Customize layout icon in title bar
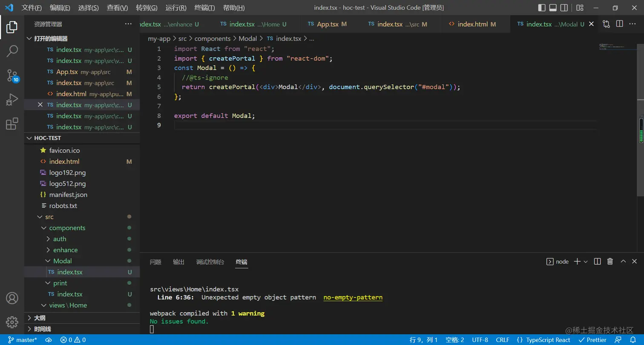Image resolution: width=644 pixels, height=345 pixels. [x=580, y=8]
